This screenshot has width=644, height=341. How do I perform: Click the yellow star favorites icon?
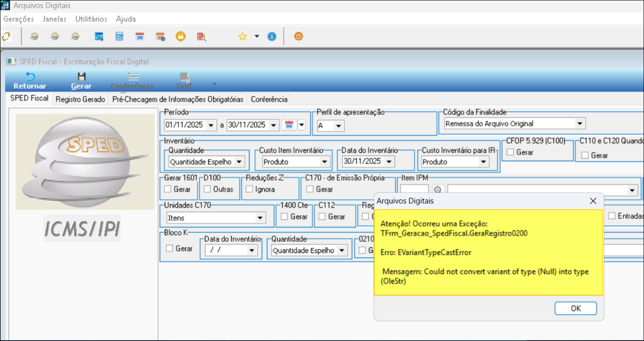[x=242, y=37]
